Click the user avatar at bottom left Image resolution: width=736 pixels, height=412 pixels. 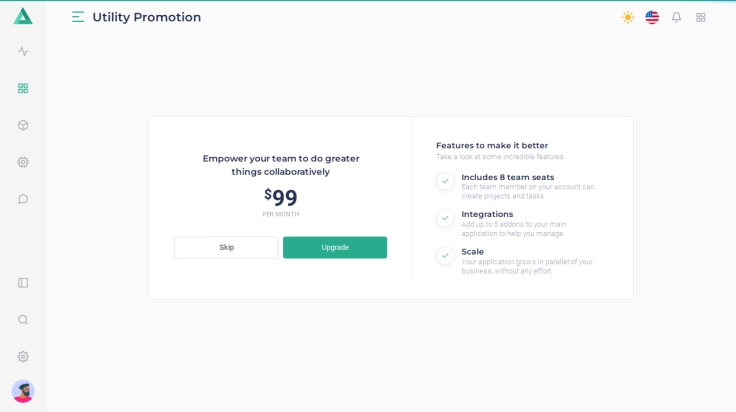click(x=23, y=391)
